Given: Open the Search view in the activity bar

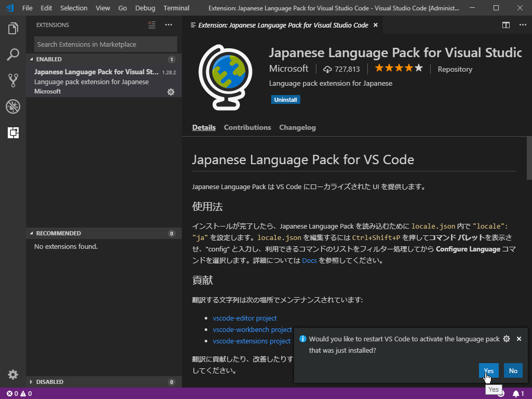Looking at the screenshot, I should click(13, 55).
